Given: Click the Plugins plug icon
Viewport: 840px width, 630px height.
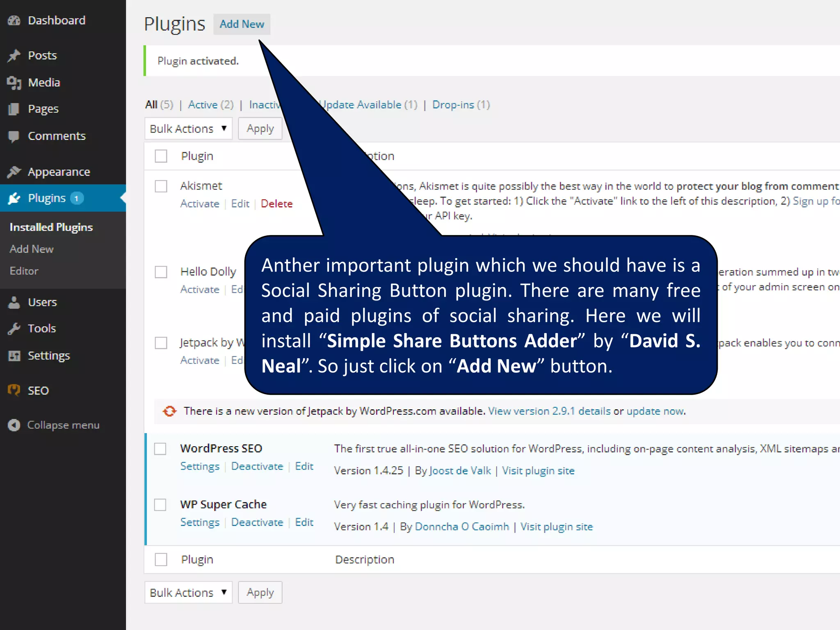Looking at the screenshot, I should pos(14,198).
